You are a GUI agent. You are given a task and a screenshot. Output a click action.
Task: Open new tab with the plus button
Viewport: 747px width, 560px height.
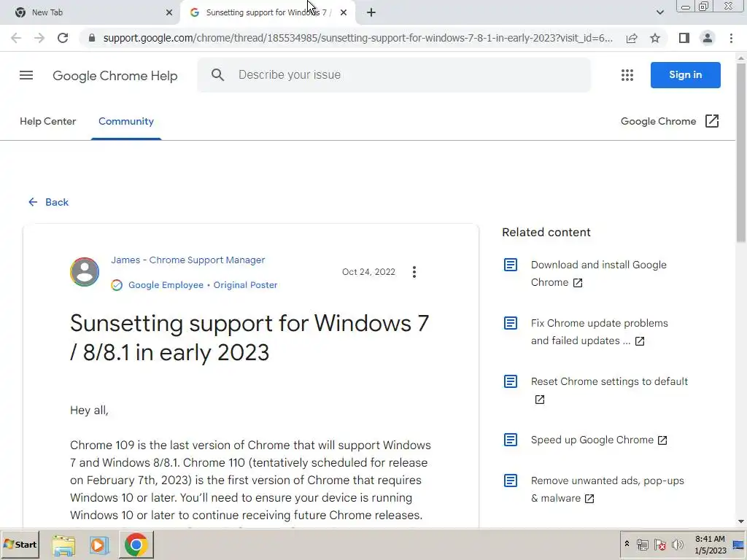tap(371, 12)
